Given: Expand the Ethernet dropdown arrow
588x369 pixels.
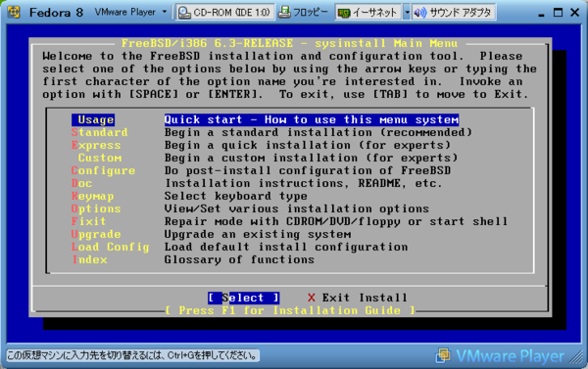Looking at the screenshot, I should pyautogui.click(x=407, y=13).
